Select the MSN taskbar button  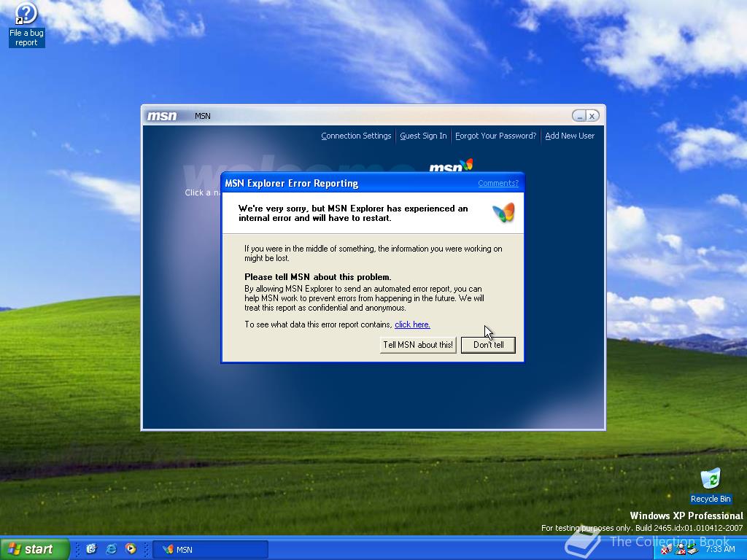tap(210, 550)
